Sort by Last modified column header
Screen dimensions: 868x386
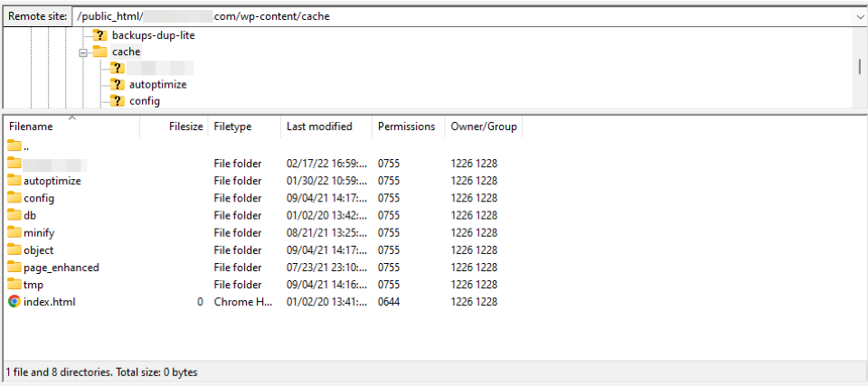pos(319,127)
